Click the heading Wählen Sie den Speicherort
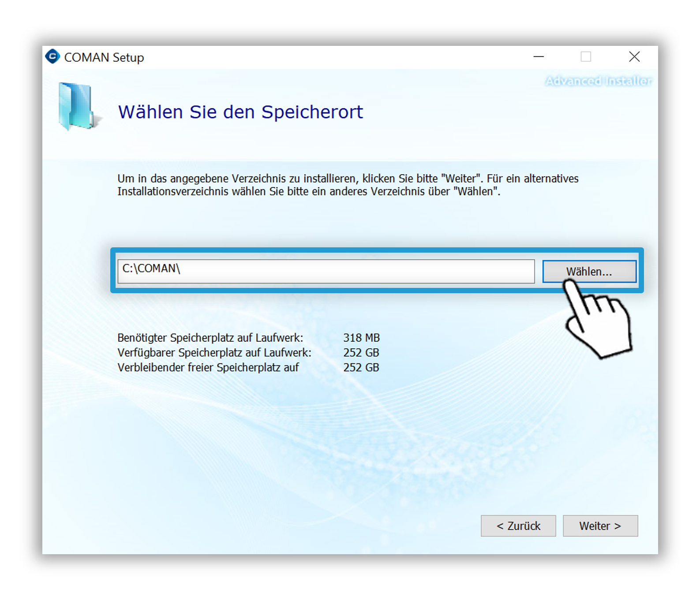The height and width of the screenshot is (593, 700). coord(240,112)
